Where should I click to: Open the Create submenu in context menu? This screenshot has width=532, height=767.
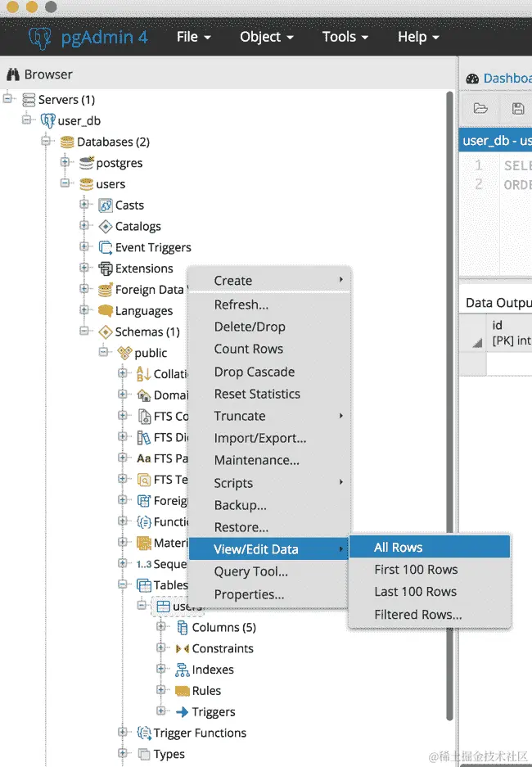[x=269, y=281]
